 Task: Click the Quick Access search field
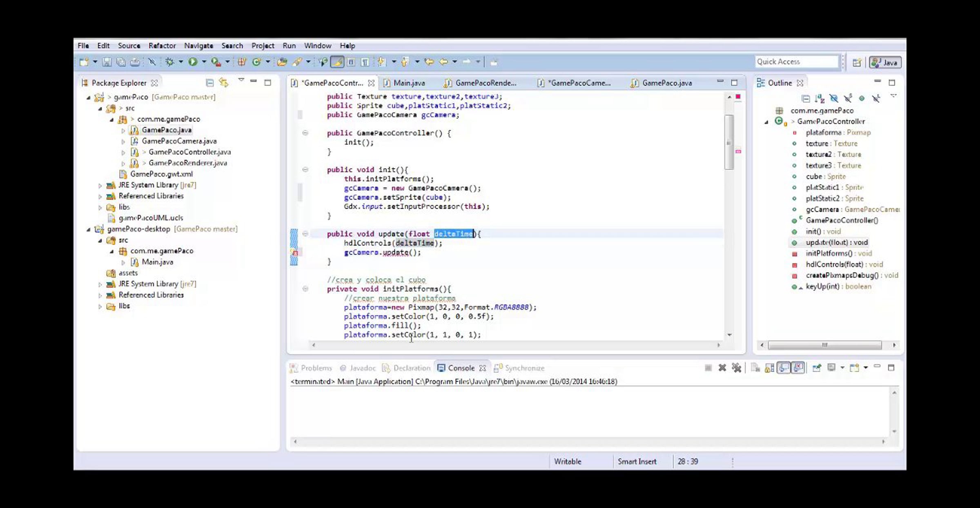click(796, 62)
